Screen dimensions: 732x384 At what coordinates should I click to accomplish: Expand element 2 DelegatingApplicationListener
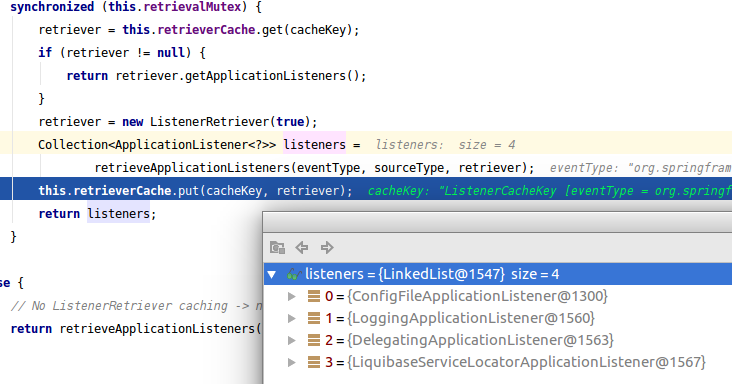(291, 340)
